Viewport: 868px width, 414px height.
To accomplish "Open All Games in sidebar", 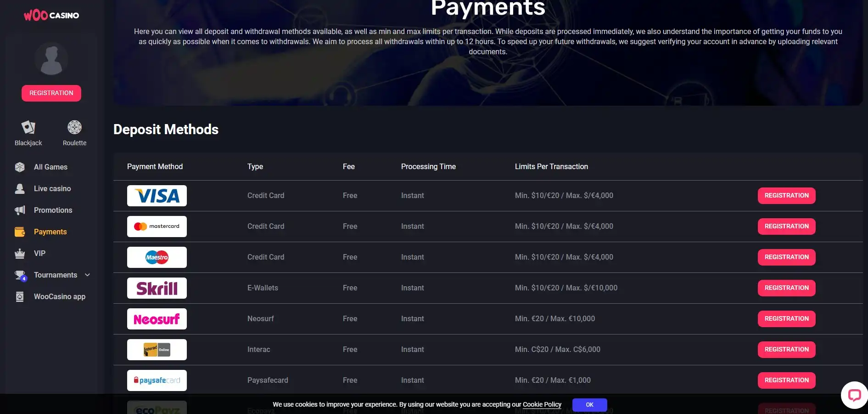I will point(50,167).
